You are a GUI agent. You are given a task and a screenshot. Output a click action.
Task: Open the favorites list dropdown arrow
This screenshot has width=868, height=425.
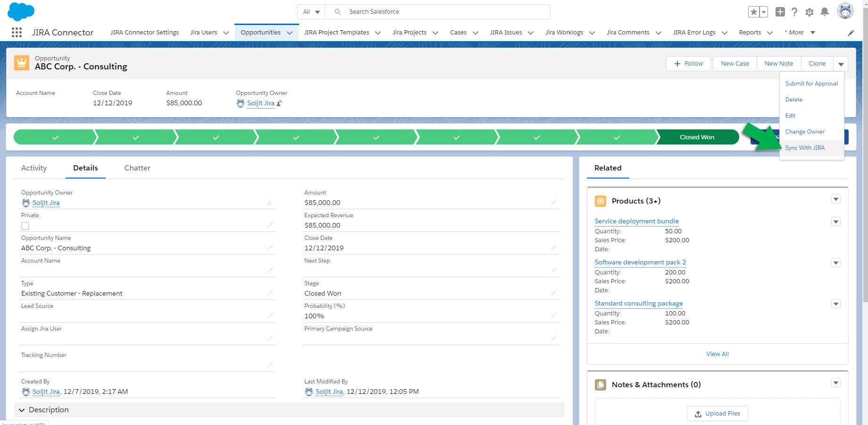[x=764, y=12]
